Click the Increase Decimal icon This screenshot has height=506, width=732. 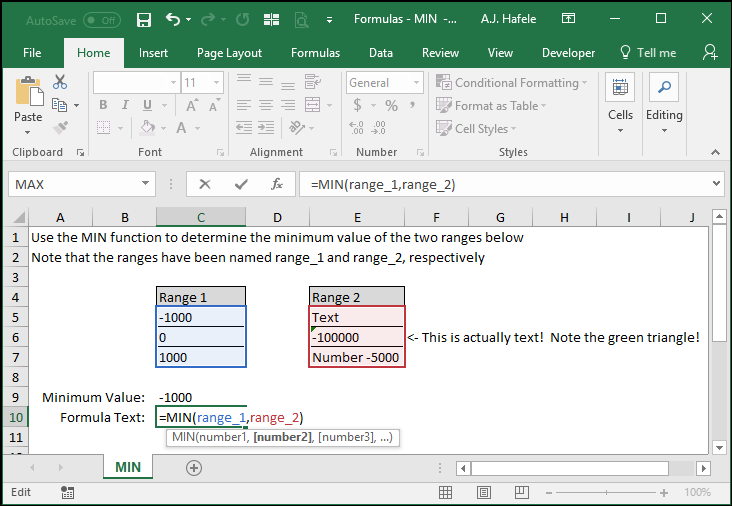[x=356, y=127]
